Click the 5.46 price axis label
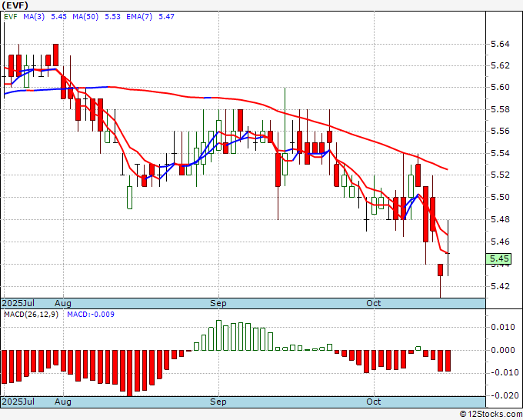This screenshot has width=523, height=420. coord(501,242)
